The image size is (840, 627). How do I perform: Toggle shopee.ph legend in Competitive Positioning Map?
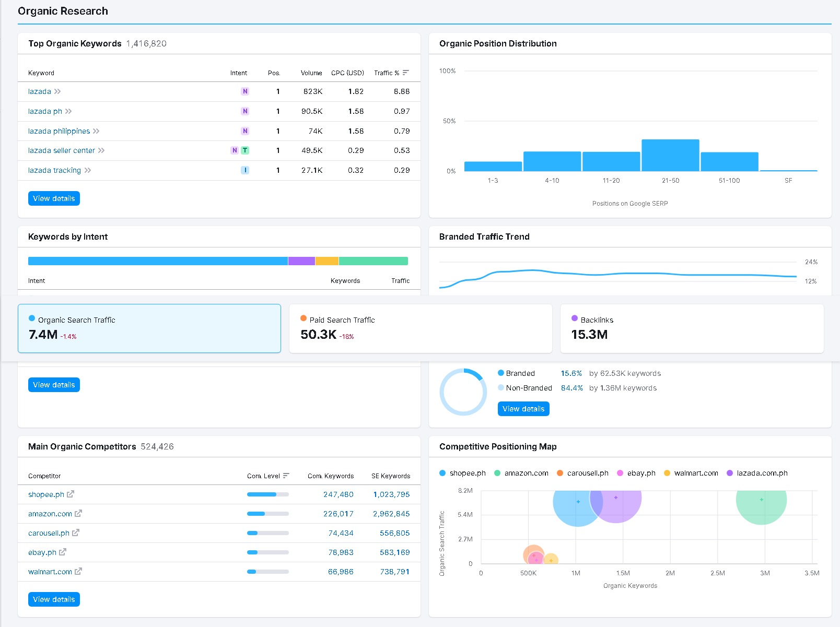click(463, 473)
